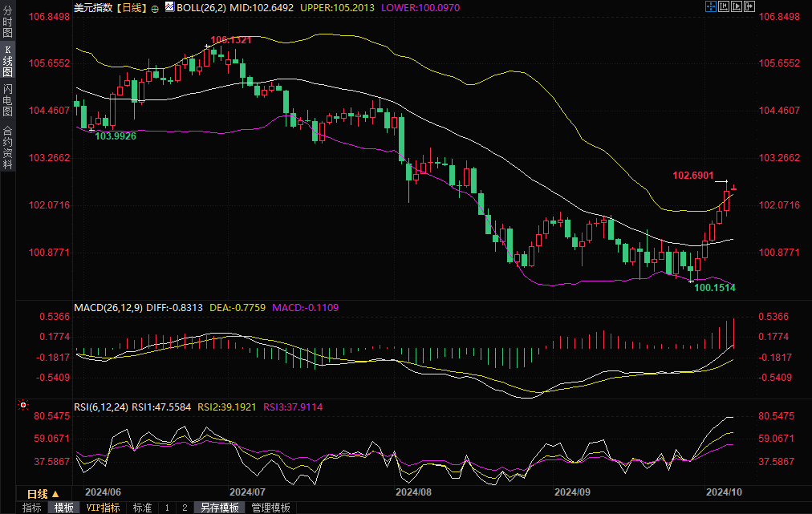Click the red sun marker beside RSI
Image resolution: width=812 pixels, height=514 pixels.
[22, 407]
